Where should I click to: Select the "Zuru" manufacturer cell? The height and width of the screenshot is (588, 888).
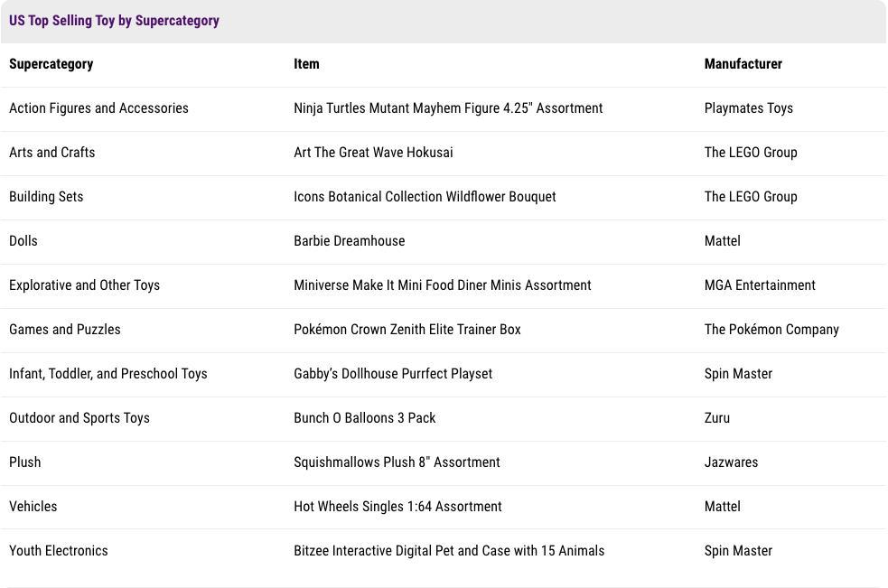pos(717,418)
